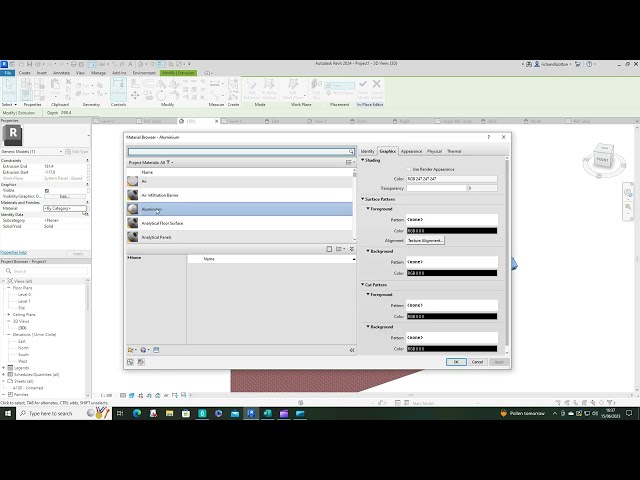This screenshot has height=480, width=640.
Task: Switch to the Appearance tab
Action: [411, 151]
